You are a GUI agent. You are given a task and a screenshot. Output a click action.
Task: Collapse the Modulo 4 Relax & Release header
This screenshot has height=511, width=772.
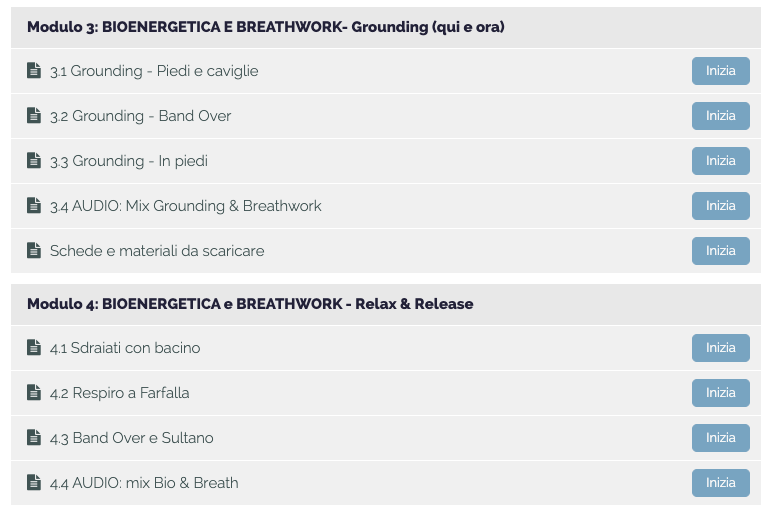pyautogui.click(x=386, y=304)
